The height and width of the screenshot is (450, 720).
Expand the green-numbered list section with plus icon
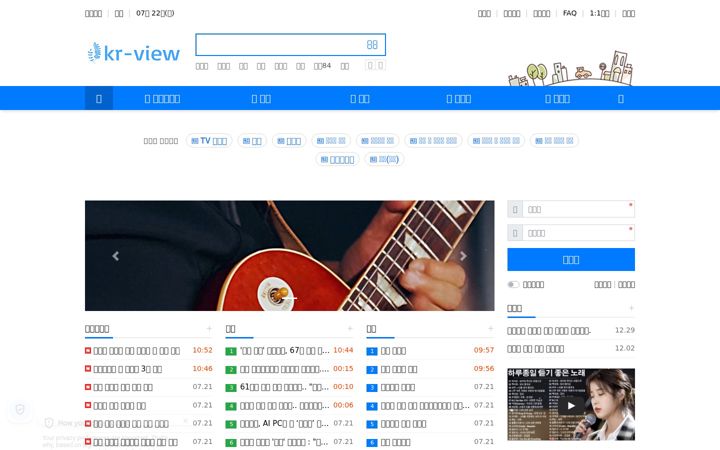coord(350,329)
